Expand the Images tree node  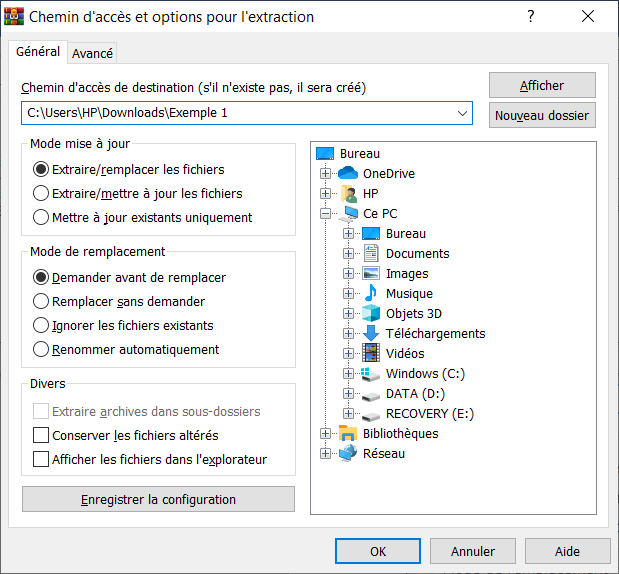click(348, 274)
